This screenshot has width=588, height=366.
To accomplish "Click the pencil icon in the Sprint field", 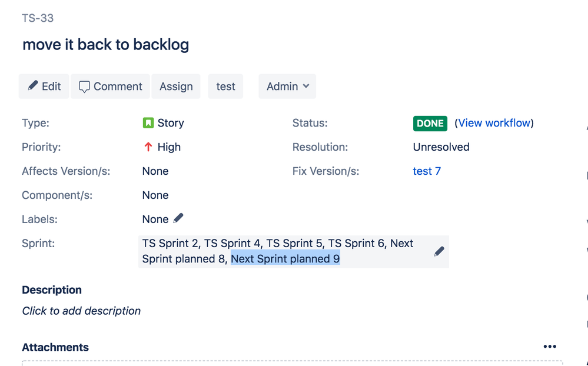I will [x=438, y=251].
